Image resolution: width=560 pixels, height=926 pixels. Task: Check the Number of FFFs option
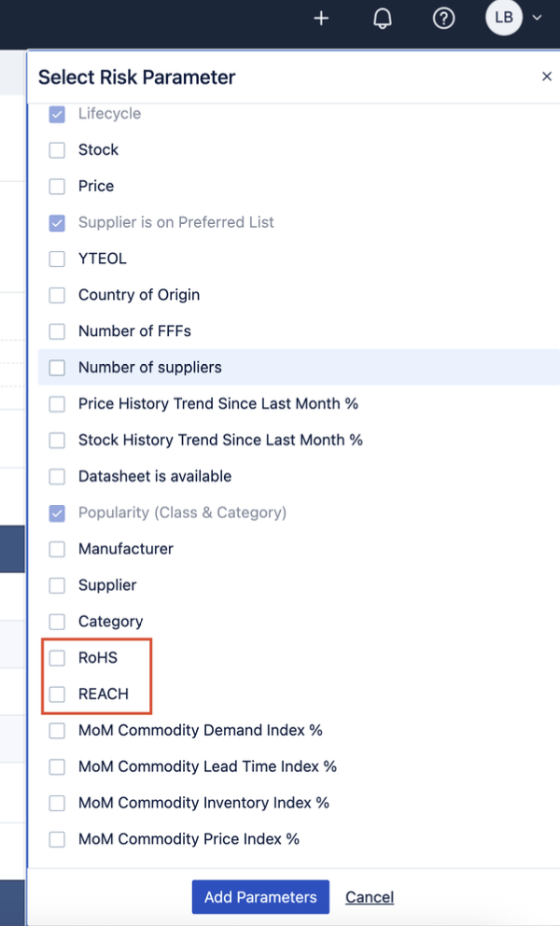pyautogui.click(x=57, y=331)
